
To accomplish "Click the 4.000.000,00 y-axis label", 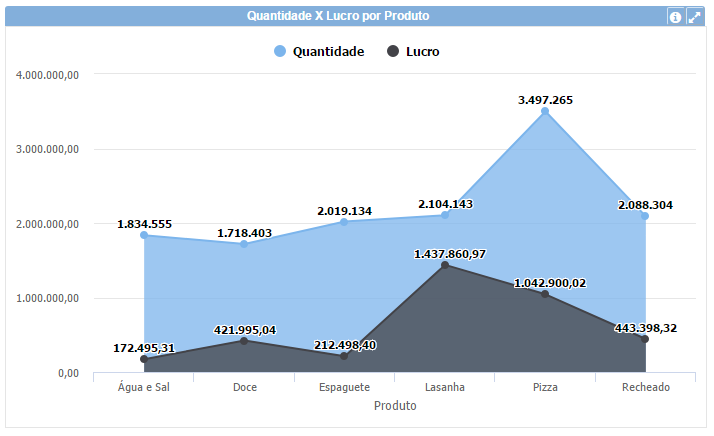I will [x=48, y=75].
